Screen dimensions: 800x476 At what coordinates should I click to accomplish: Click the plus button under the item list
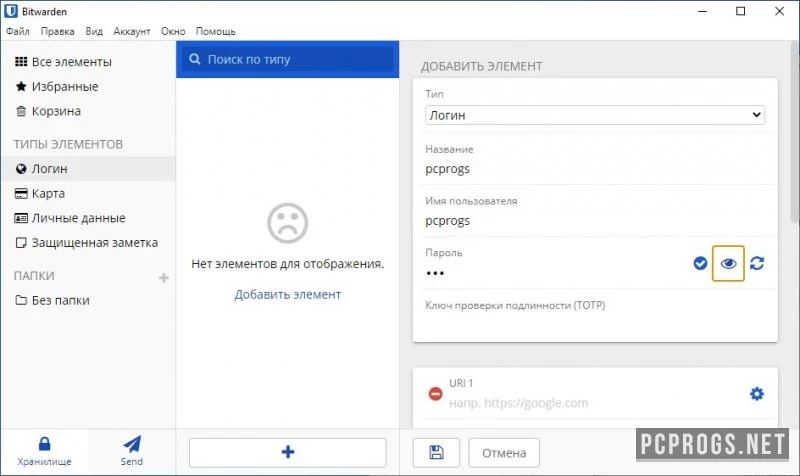pyautogui.click(x=288, y=453)
